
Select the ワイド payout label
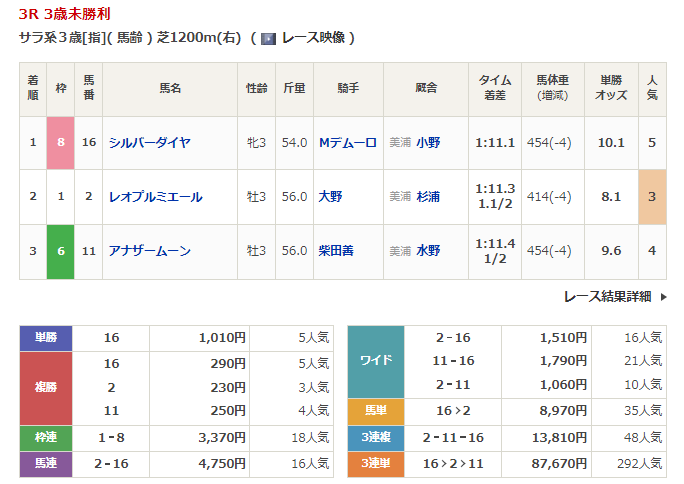click(375, 362)
